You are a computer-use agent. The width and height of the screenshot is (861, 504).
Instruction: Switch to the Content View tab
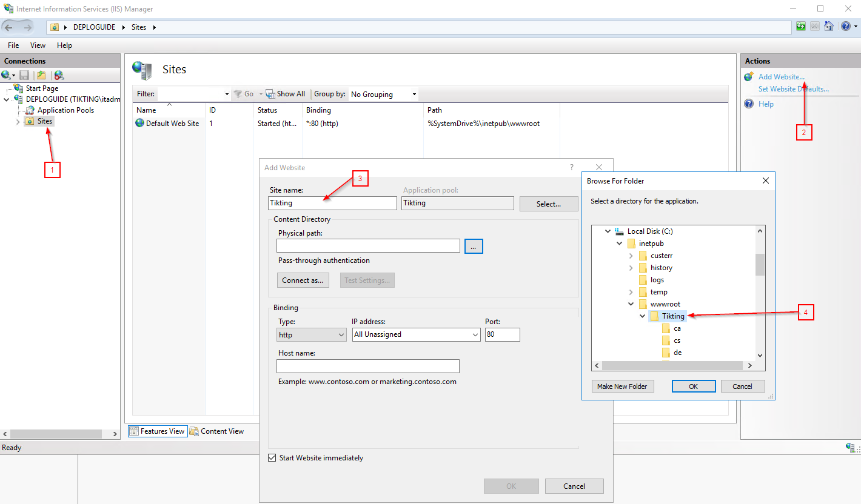[x=217, y=431]
